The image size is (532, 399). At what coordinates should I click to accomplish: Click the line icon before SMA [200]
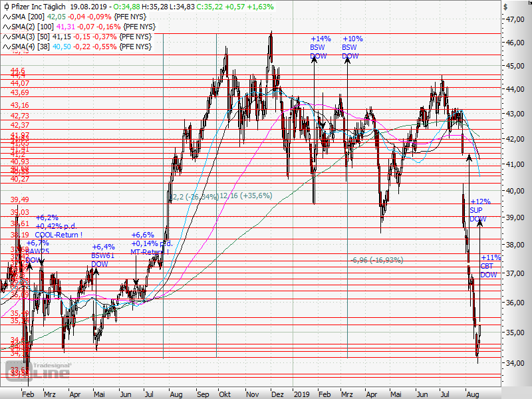click(6, 17)
